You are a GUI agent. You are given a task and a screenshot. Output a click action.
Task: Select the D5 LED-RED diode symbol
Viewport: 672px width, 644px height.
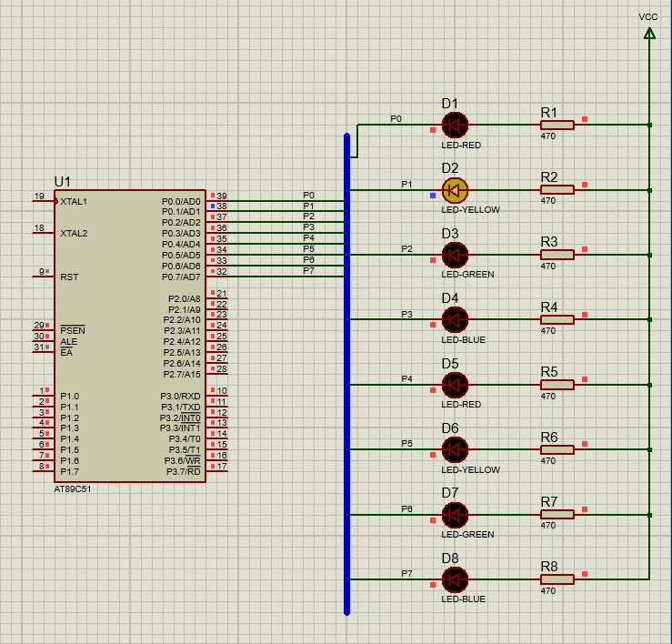pos(455,385)
